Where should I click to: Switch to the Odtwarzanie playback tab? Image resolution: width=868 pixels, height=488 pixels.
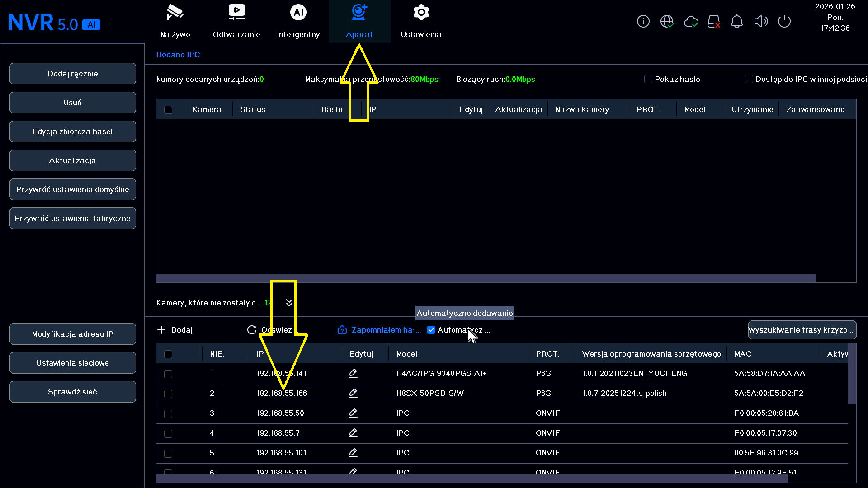(236, 22)
